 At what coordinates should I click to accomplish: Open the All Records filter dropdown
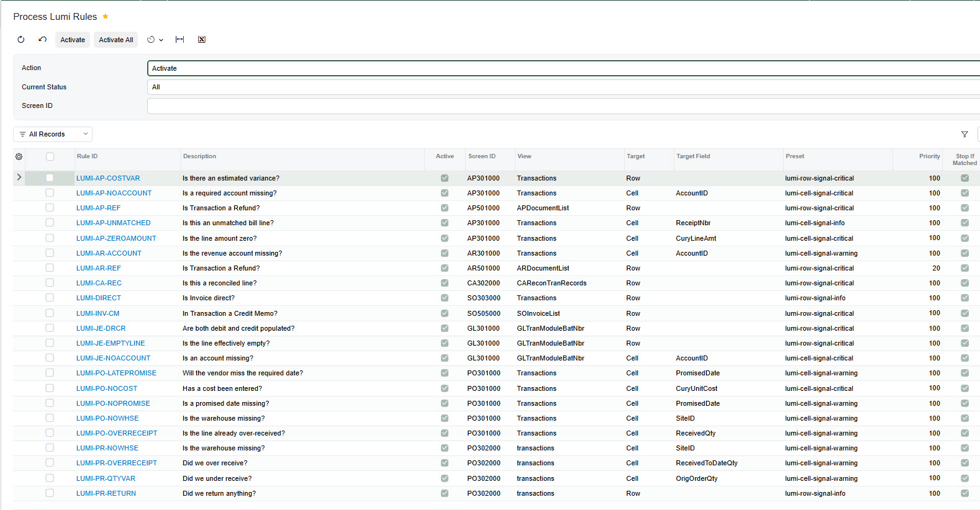53,134
